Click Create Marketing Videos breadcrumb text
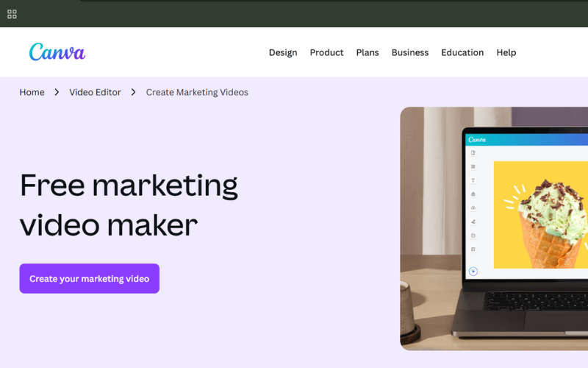Image resolution: width=588 pixels, height=368 pixels. click(x=197, y=93)
